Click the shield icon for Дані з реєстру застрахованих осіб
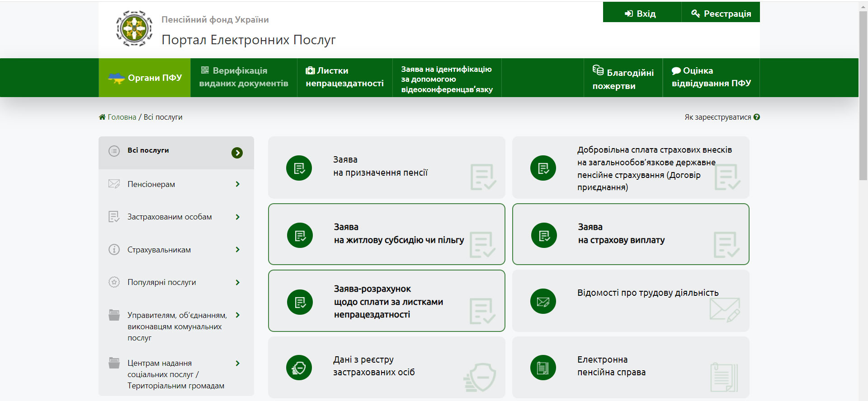Image resolution: width=868 pixels, height=401 pixels. pos(299,368)
